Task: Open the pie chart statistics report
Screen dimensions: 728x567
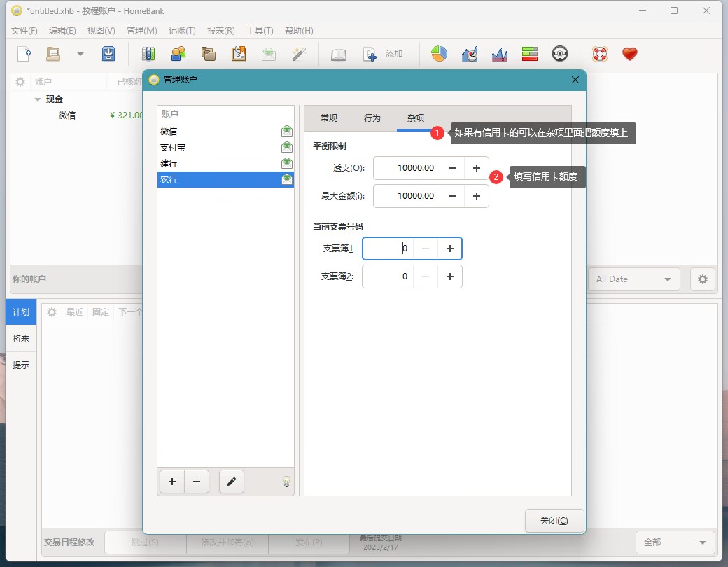Action: pyautogui.click(x=439, y=54)
